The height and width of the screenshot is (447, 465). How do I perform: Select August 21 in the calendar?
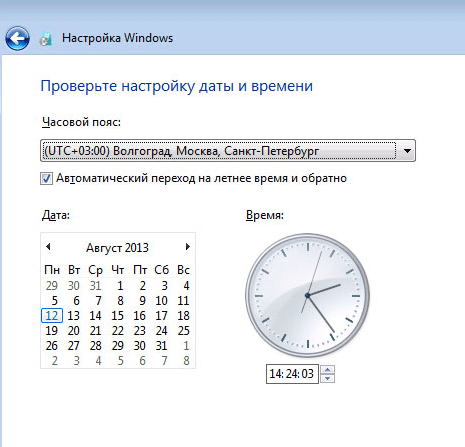coord(95,331)
